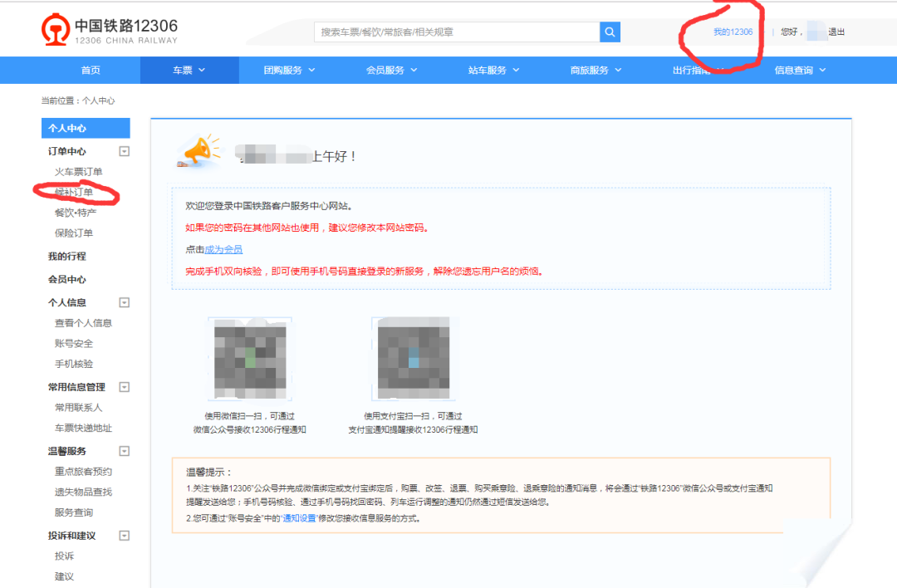Open the 车票 navigation dropdown
Viewport: 897px width, 588px height.
point(189,71)
